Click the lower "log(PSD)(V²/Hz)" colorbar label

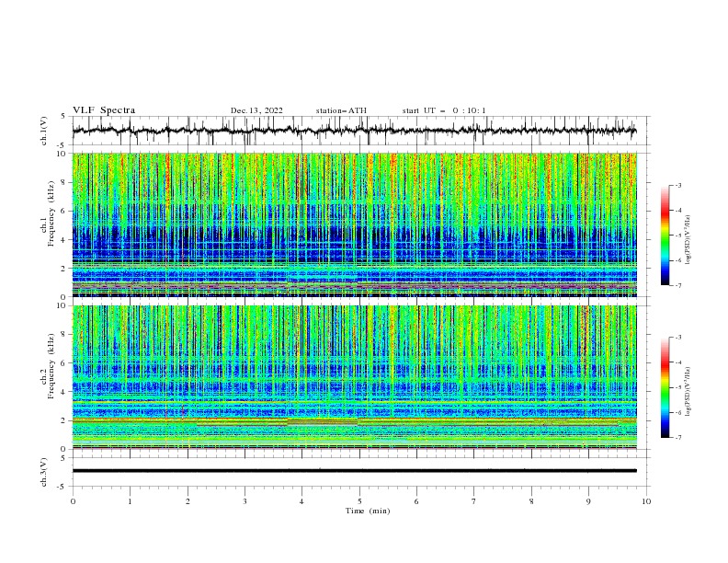[x=688, y=391]
